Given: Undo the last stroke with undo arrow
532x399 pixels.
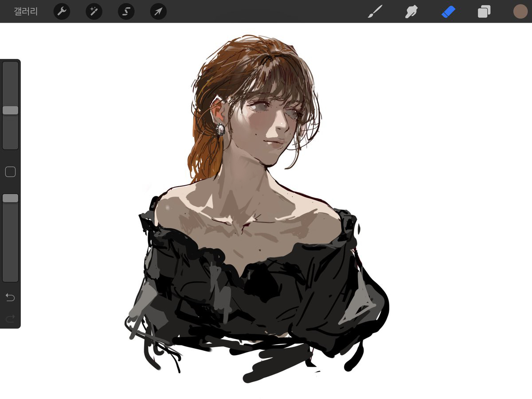Looking at the screenshot, I should pos(10,297).
